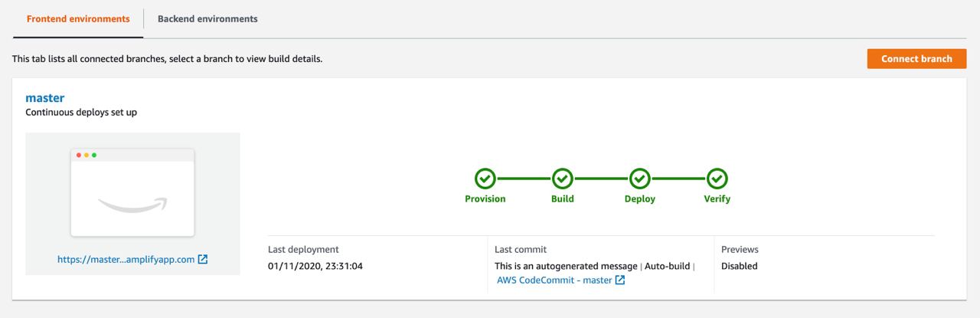This screenshot has width=980, height=318.
Task: Click external link icon beside CodeCommit master
Action: (620, 280)
